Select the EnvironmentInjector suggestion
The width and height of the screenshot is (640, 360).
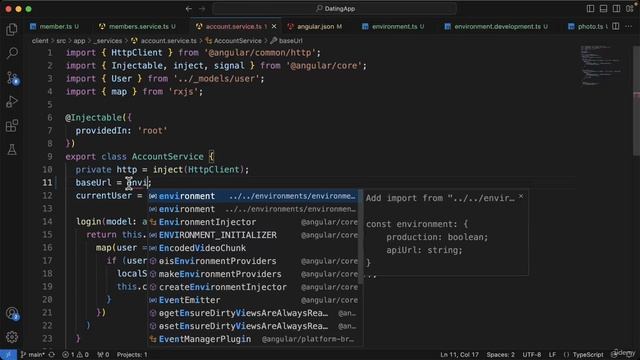coord(253,222)
